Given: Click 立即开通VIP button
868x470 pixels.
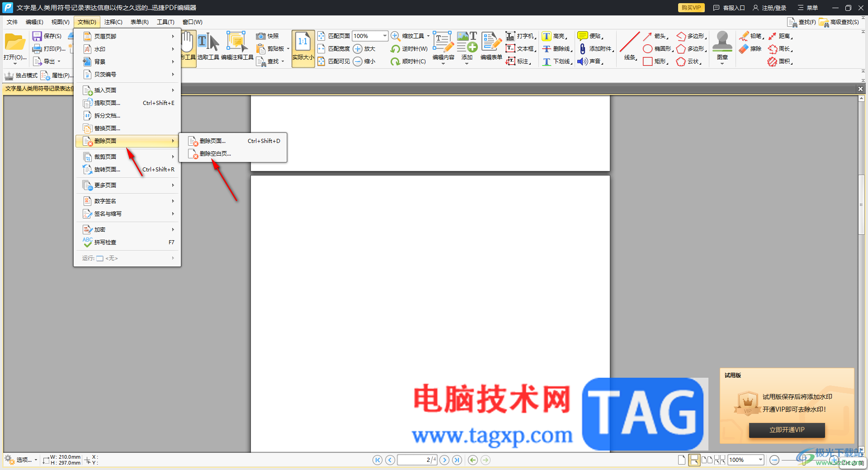Looking at the screenshot, I should pos(787,430).
